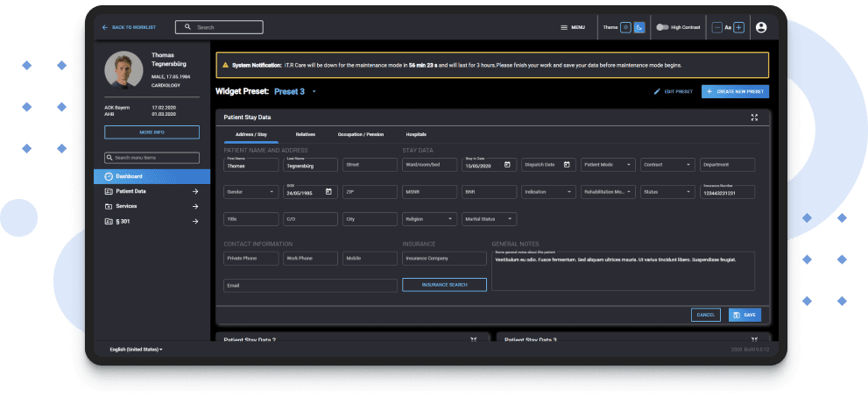868x398 pixels.
Task: Click the magnifier in Search menu items
Action: point(109,158)
